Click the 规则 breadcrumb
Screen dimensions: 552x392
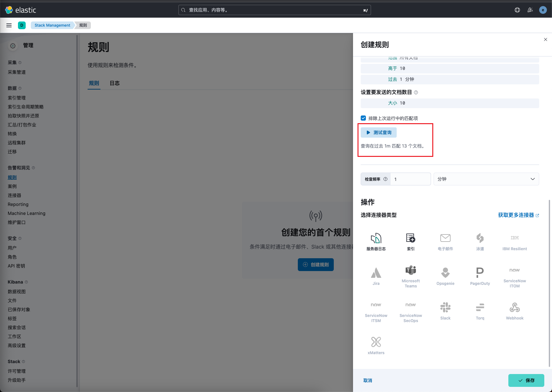(83, 25)
